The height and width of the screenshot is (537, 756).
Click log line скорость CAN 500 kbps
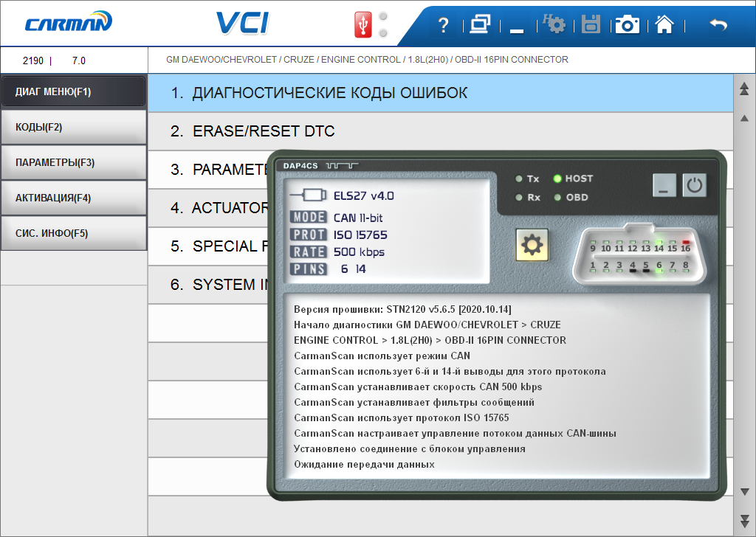418,387
